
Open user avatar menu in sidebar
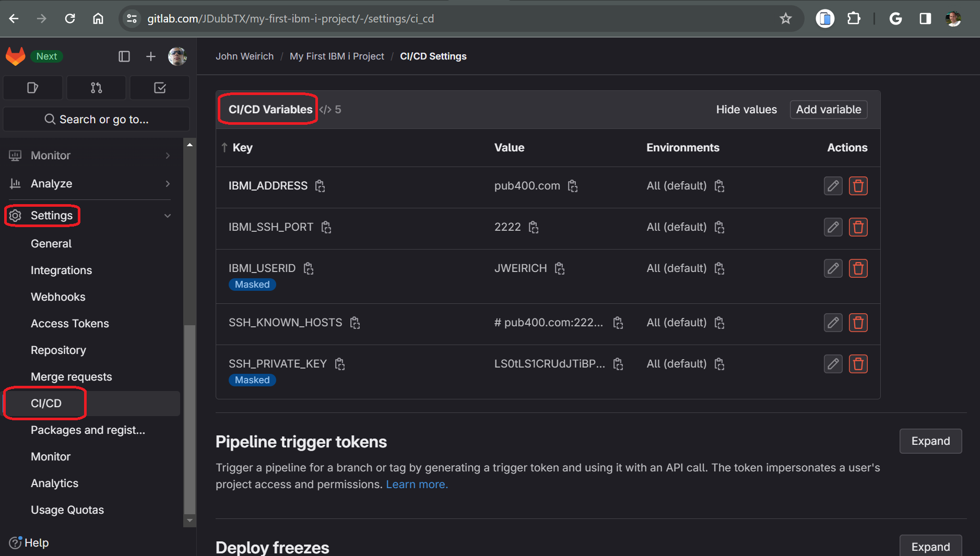[x=178, y=56]
